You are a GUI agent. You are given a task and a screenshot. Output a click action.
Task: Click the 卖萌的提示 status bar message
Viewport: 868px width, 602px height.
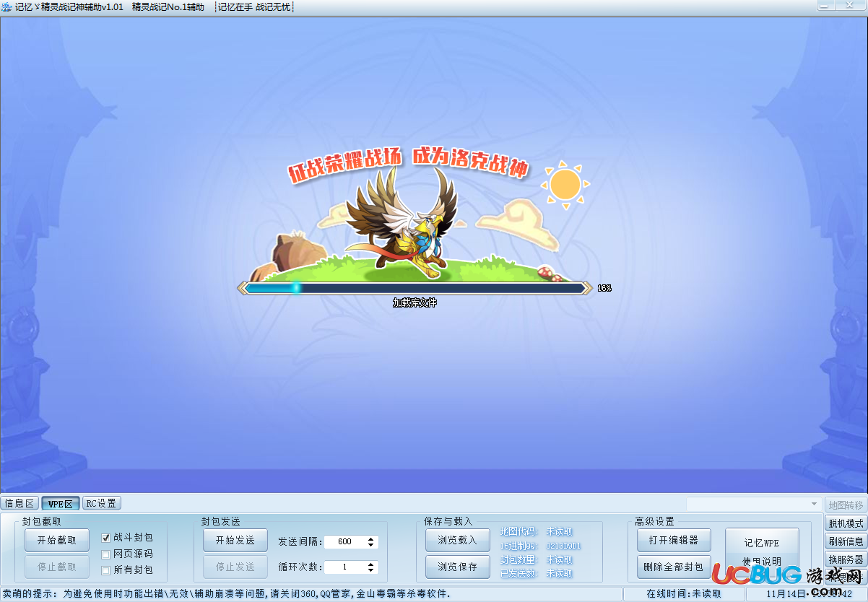pyautogui.click(x=226, y=594)
